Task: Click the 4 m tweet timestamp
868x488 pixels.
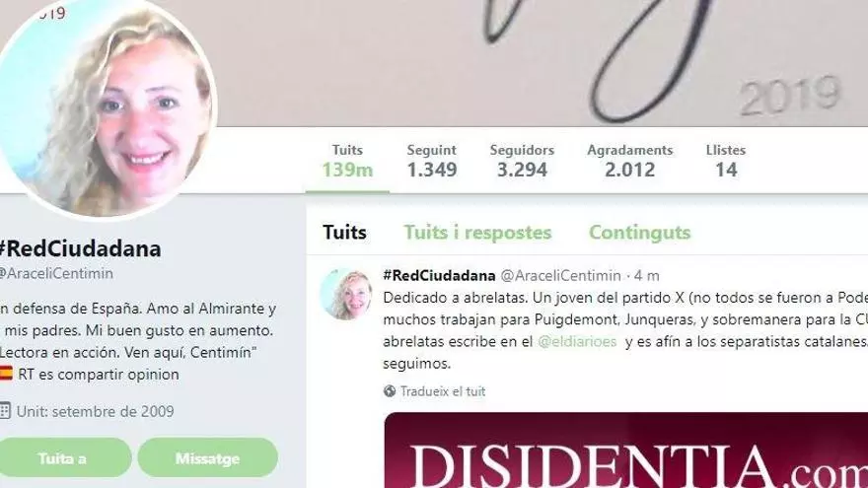Action: coord(647,275)
